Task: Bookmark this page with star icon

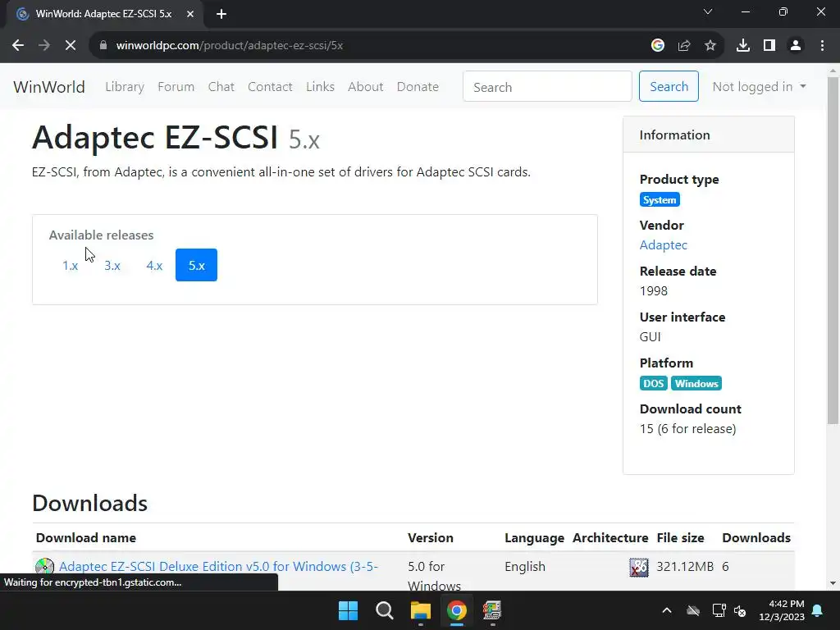Action: [x=710, y=46]
